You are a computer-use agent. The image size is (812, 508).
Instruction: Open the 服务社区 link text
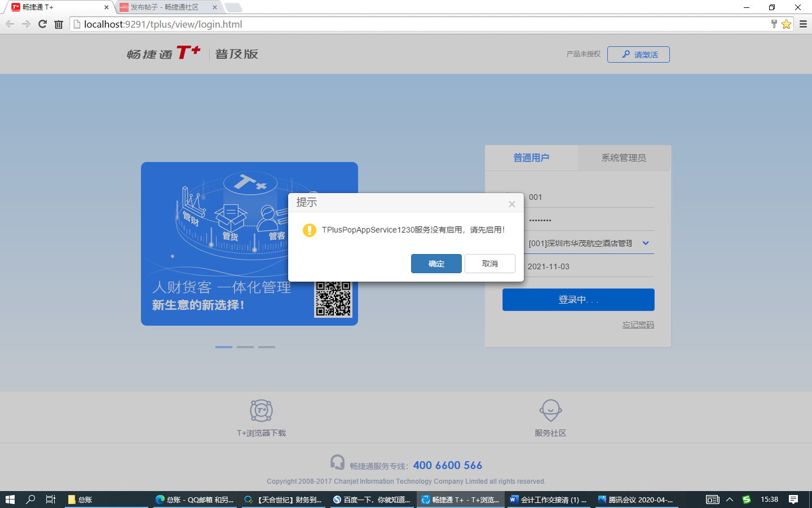point(550,433)
